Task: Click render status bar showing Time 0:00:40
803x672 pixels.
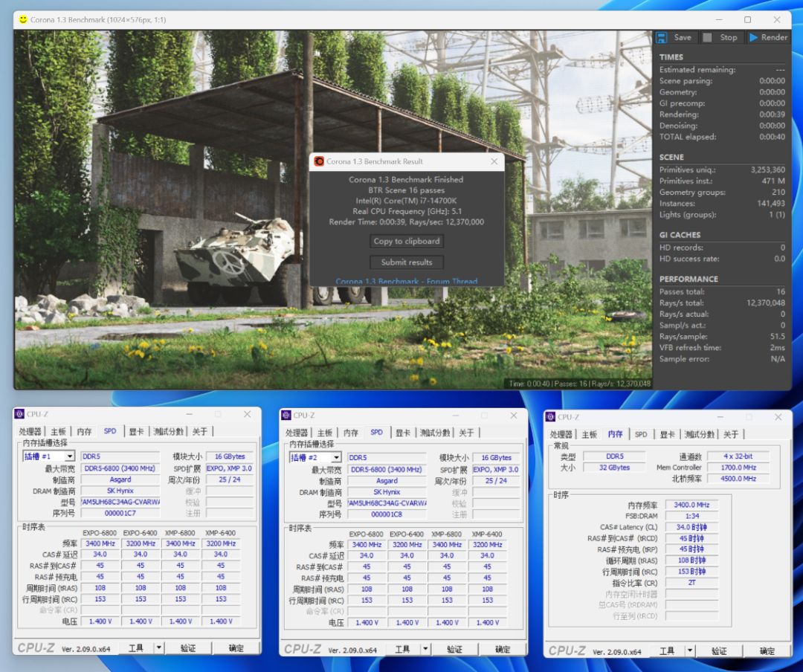Action: [x=579, y=383]
